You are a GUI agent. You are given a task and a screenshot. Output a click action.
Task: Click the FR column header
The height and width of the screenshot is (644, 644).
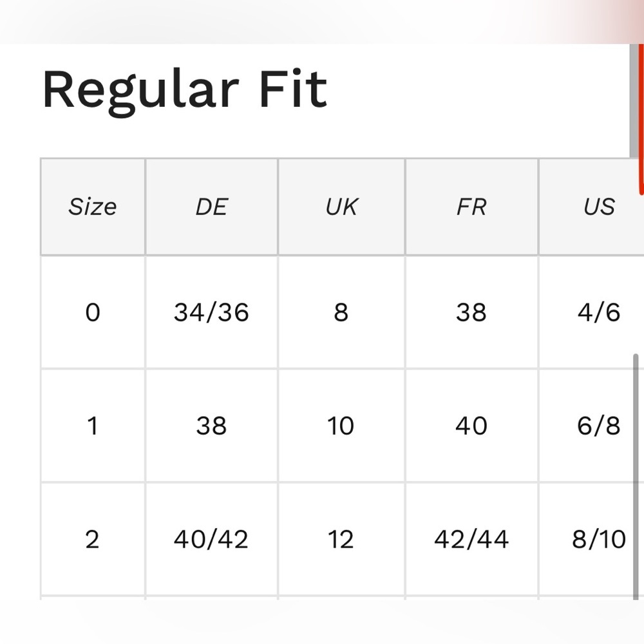[471, 207]
